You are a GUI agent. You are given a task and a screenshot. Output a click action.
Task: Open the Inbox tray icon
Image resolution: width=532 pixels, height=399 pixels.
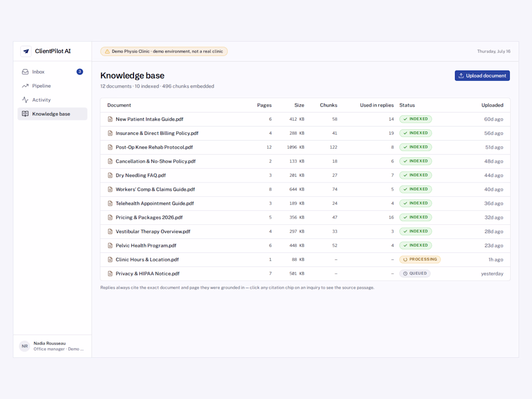(x=25, y=72)
